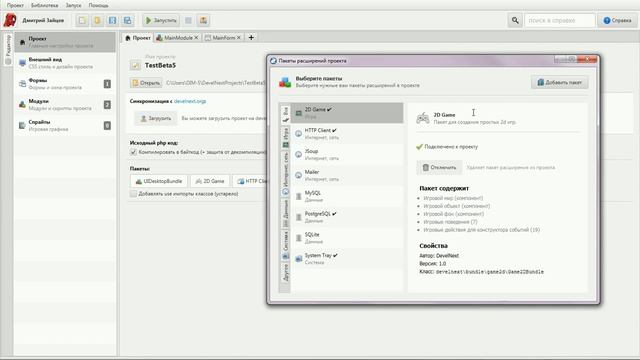Click the Открыть project folder button

click(x=146, y=83)
